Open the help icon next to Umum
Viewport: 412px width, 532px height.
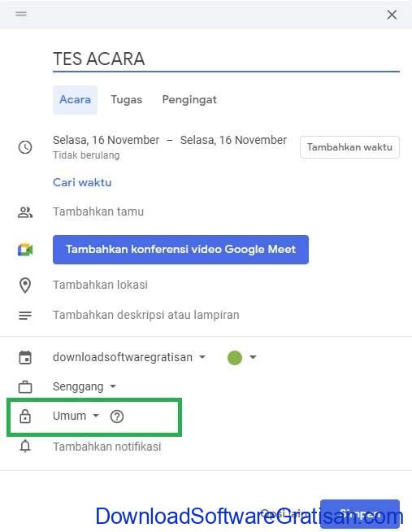(x=117, y=416)
